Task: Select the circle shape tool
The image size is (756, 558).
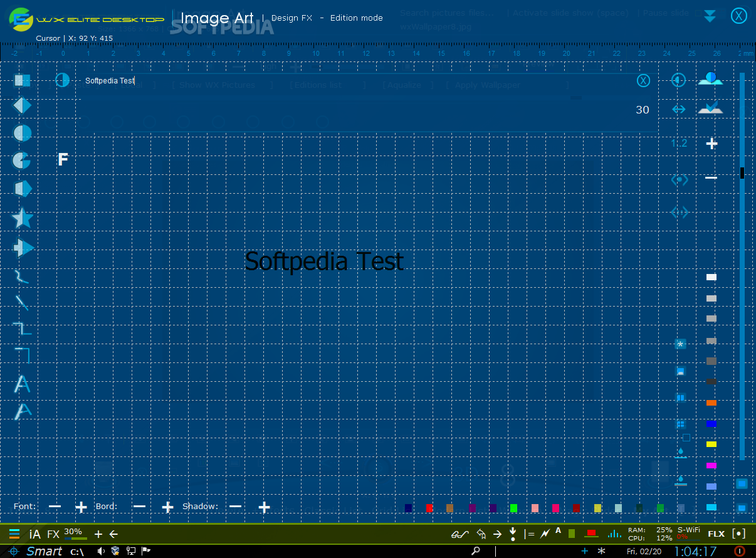Action: (22, 132)
